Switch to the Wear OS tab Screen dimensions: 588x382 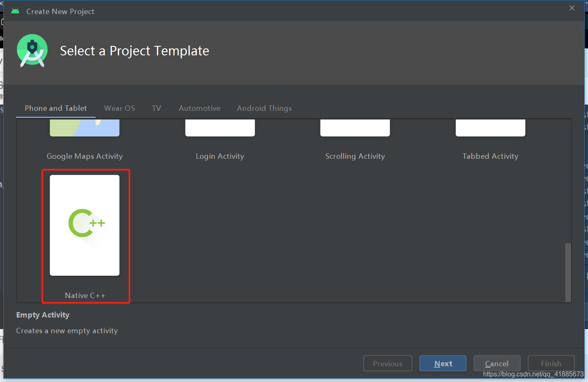point(119,108)
